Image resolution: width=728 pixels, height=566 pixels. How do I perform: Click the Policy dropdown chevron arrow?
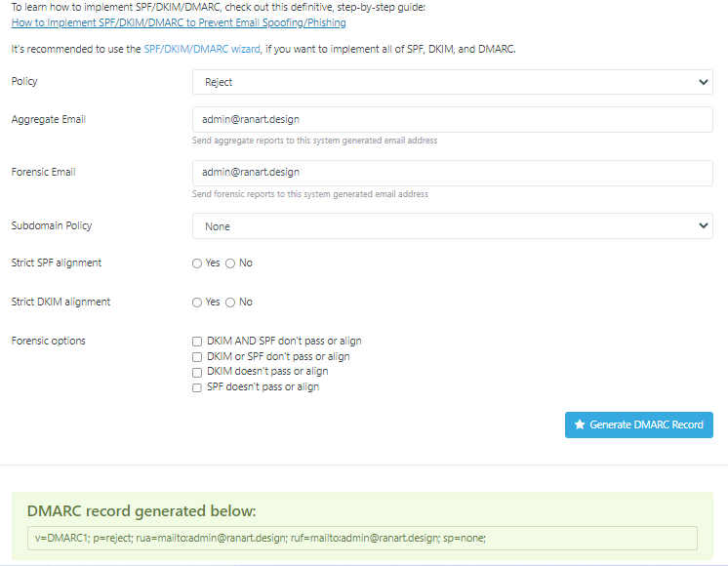(703, 82)
